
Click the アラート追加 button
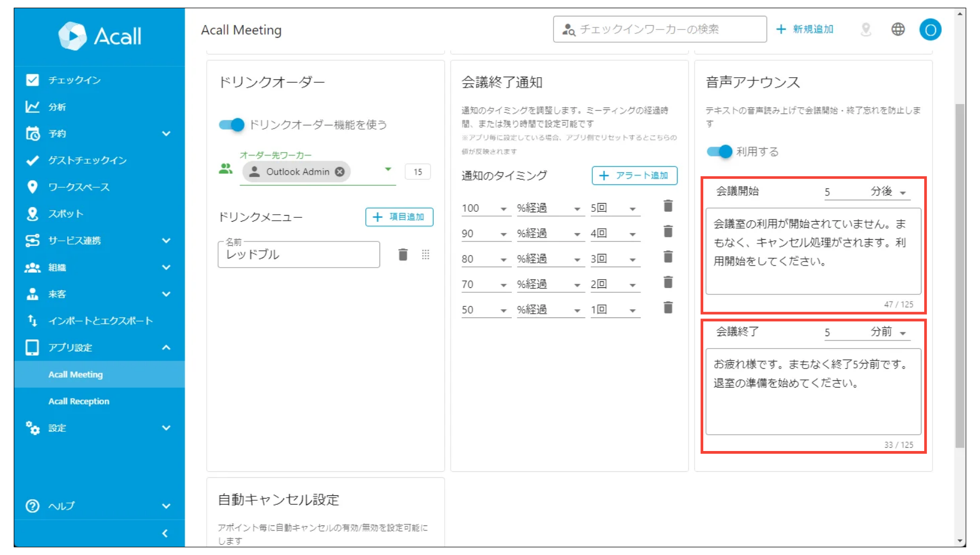(x=634, y=176)
